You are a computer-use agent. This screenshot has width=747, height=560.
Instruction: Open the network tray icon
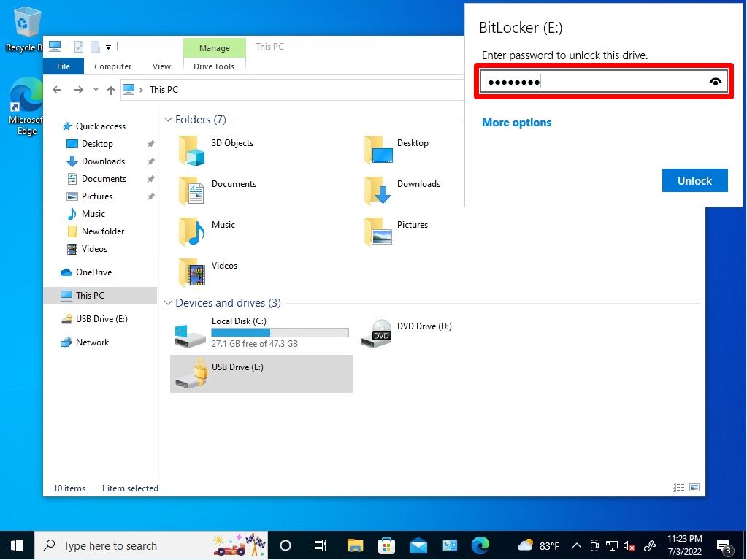click(612, 545)
